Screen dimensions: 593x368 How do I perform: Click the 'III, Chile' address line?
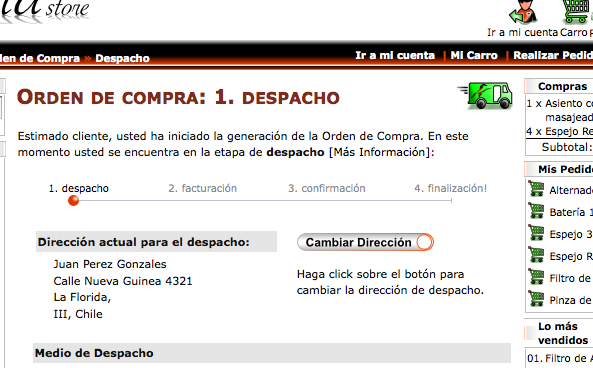(78, 314)
